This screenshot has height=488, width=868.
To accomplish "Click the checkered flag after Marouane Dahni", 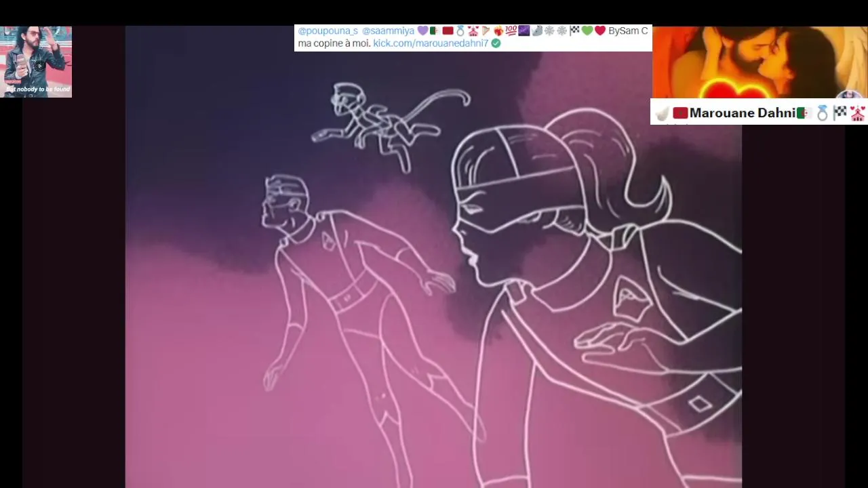I will pos(840,113).
